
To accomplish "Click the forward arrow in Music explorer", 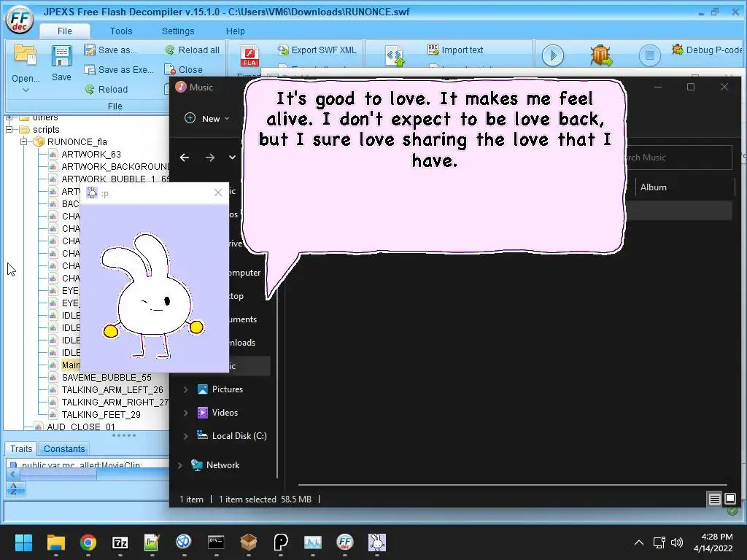I will pyautogui.click(x=210, y=157).
